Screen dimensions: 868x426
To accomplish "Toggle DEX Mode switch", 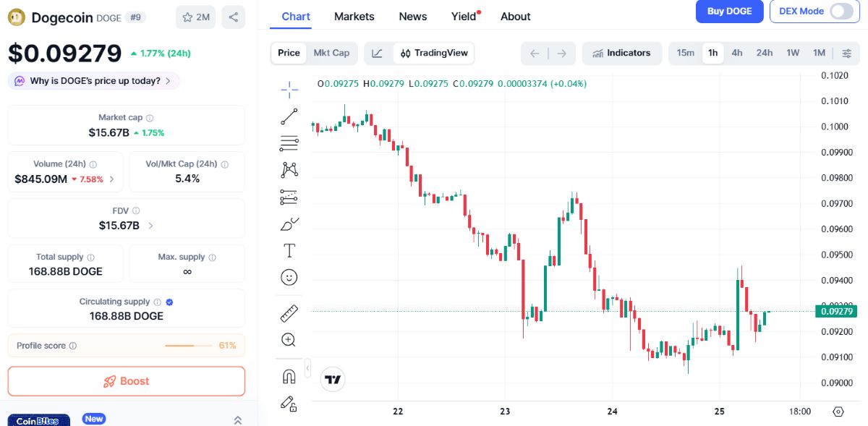I will (841, 11).
